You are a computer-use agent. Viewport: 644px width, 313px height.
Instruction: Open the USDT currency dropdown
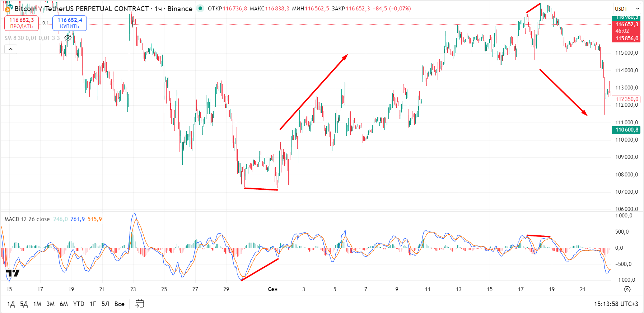[626, 9]
